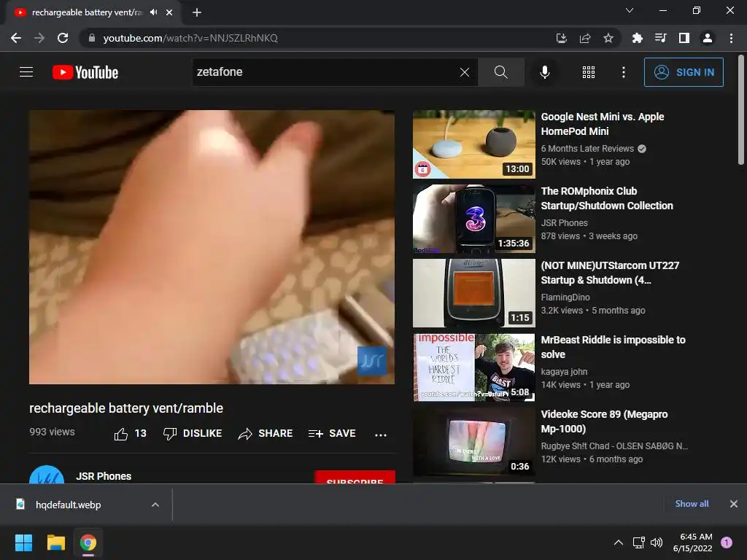View site information lock icon
Screen dimensions: 747x560
tap(91, 38)
